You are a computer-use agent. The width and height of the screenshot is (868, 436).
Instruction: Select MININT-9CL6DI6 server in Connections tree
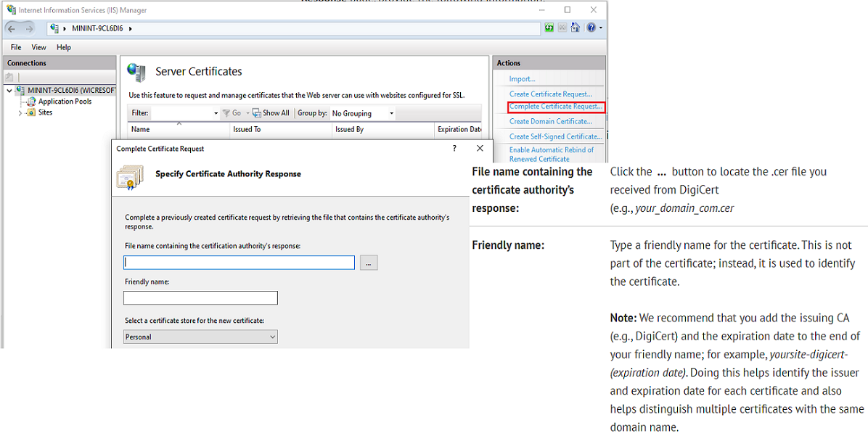coord(71,90)
